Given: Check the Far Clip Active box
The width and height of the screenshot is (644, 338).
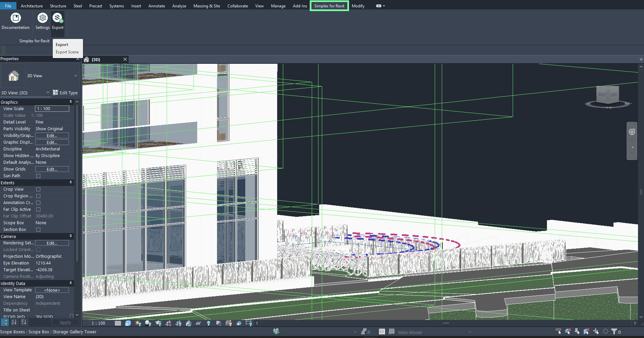Looking at the screenshot, I should pyautogui.click(x=38, y=209).
